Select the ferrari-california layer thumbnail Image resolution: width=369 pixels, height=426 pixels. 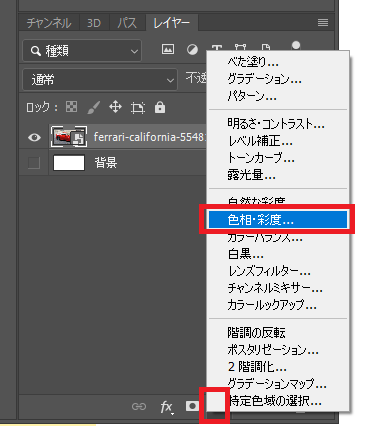click(69, 137)
